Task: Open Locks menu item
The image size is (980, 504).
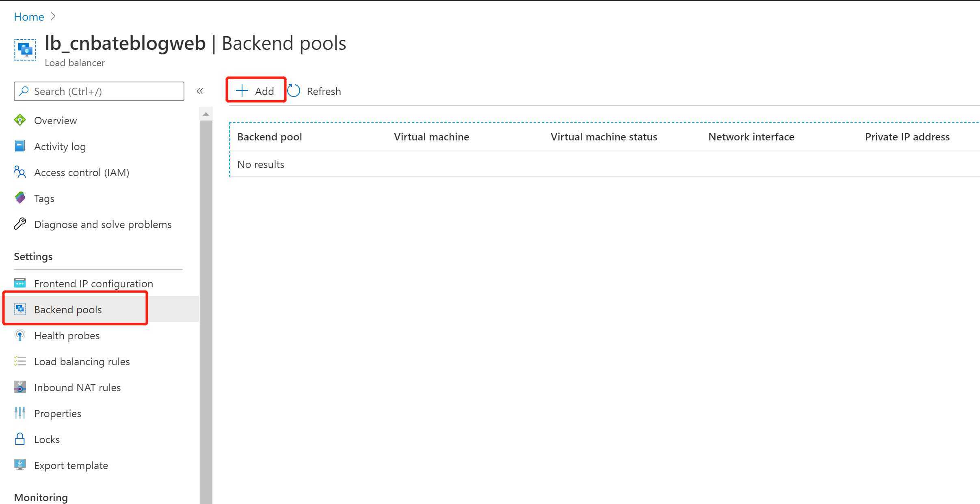Action: (x=47, y=439)
